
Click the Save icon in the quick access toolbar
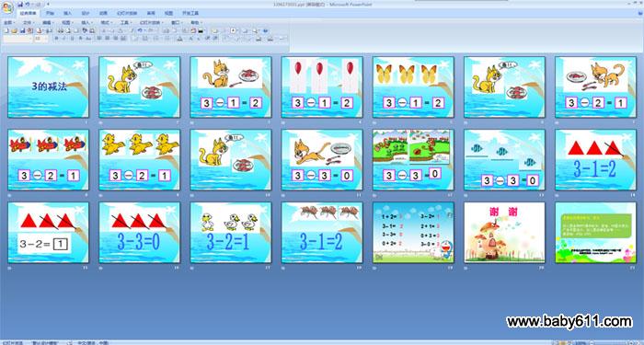[x=20, y=5]
